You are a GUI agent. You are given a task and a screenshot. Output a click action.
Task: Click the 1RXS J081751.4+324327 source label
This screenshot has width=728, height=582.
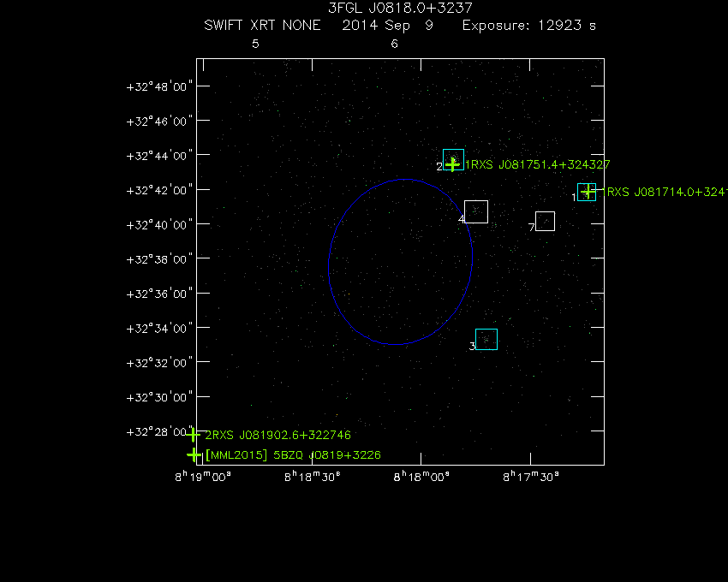pyautogui.click(x=538, y=165)
